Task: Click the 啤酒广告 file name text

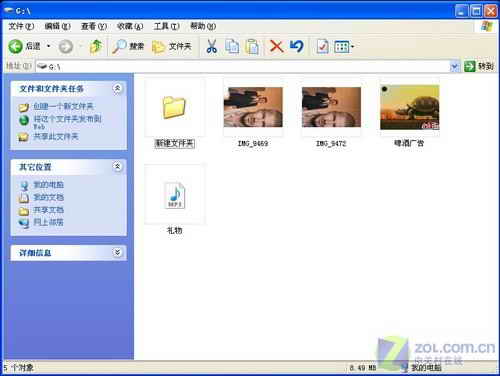Action: tap(409, 143)
